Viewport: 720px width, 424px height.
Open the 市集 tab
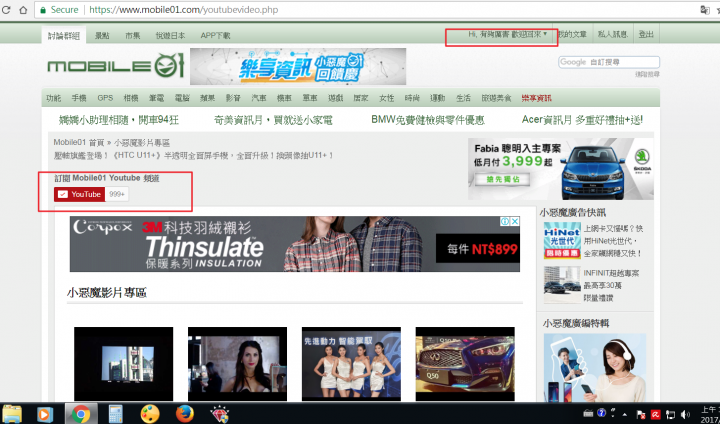[x=133, y=35]
